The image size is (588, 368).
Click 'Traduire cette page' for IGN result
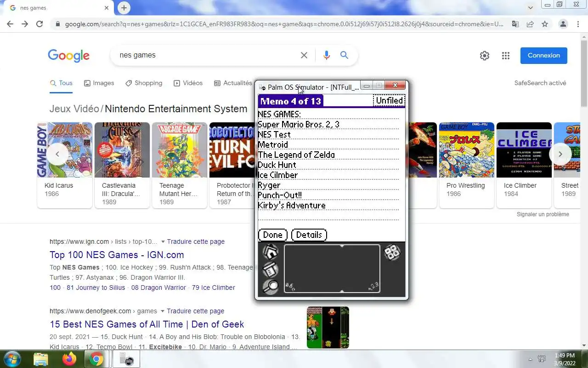(x=196, y=241)
